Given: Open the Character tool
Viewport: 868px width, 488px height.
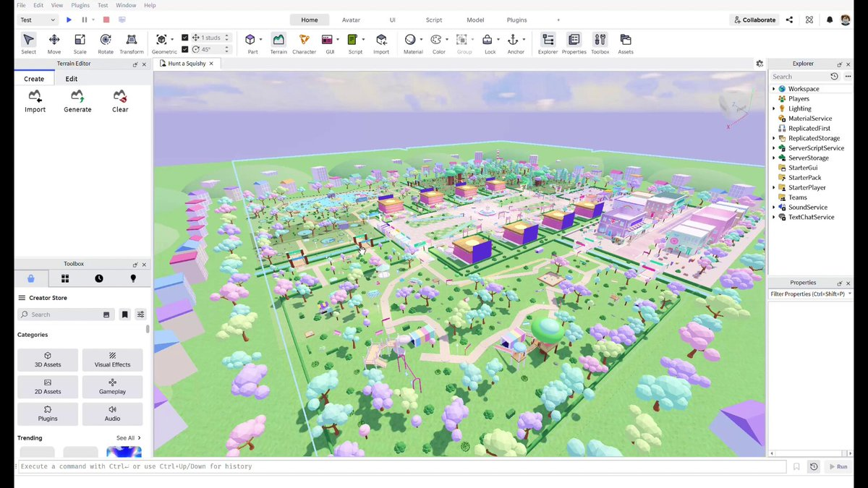Looking at the screenshot, I should (x=304, y=43).
